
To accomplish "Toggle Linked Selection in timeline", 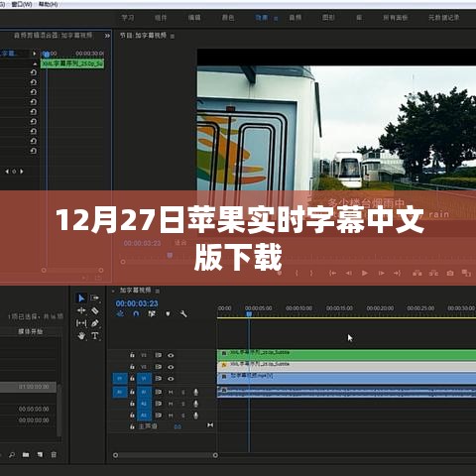I will tap(152, 313).
